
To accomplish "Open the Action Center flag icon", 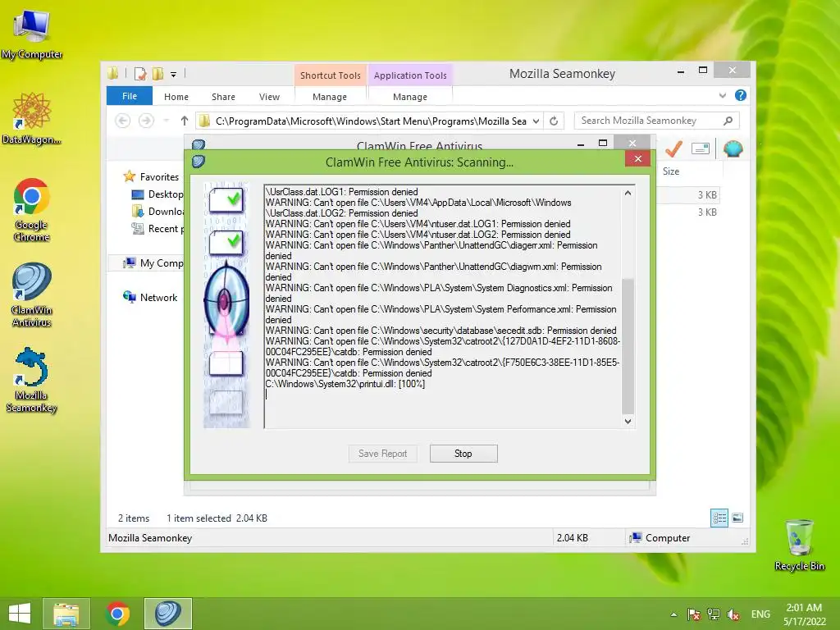I will click(x=694, y=614).
